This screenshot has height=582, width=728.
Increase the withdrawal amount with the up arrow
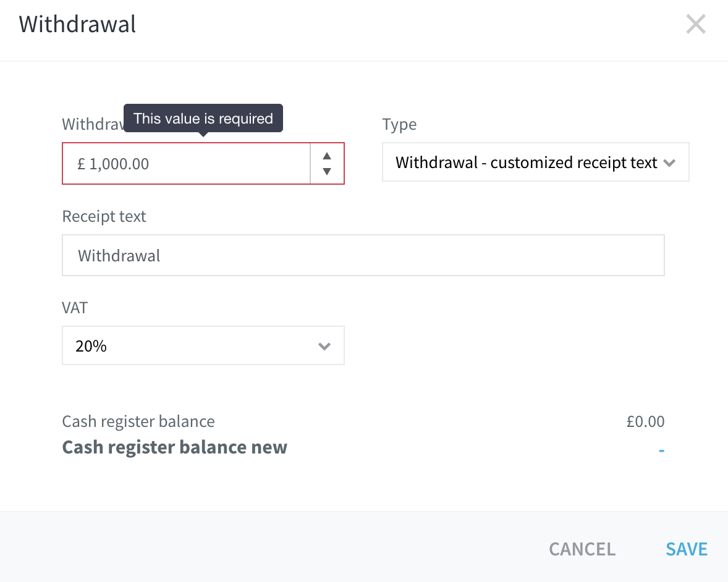click(327, 156)
